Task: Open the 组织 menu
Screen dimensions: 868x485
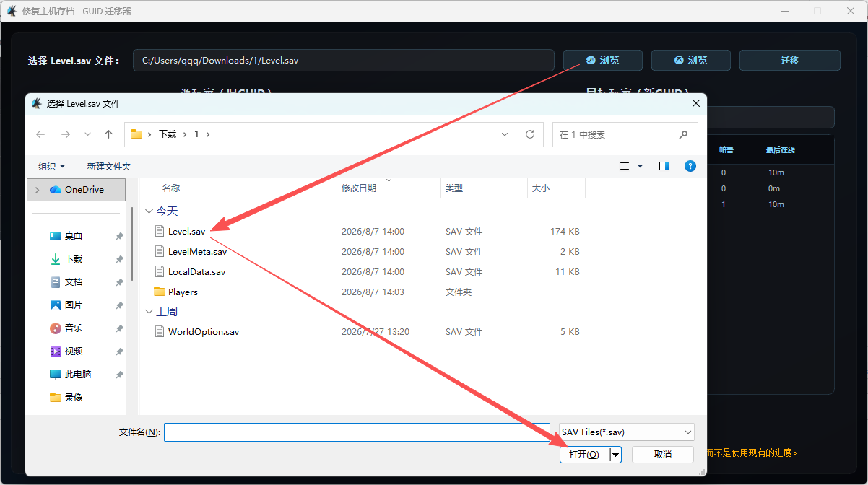Action: click(52, 166)
